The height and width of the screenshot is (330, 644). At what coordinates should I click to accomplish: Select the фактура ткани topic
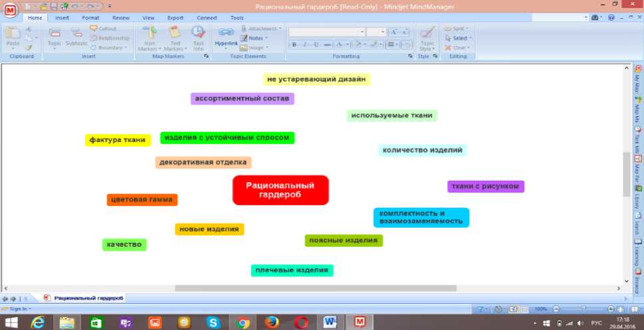click(x=117, y=140)
